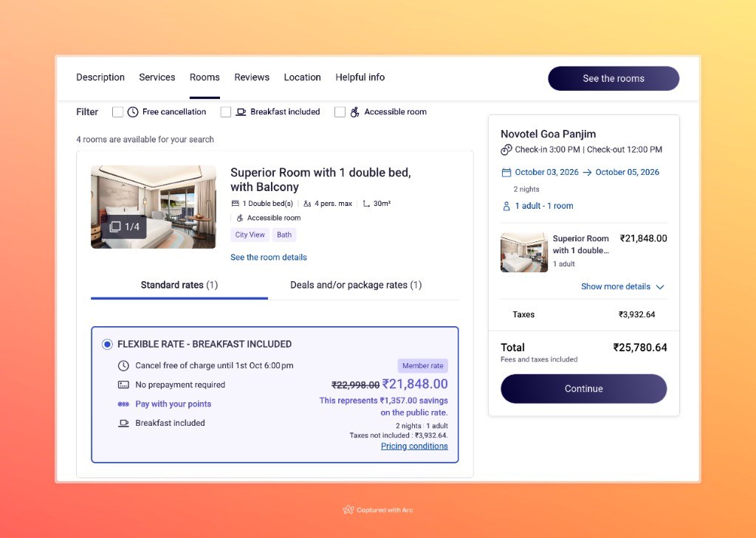Edit the October 03, 2026 check-in date
Viewport: 756px width, 538px height.
(x=546, y=172)
